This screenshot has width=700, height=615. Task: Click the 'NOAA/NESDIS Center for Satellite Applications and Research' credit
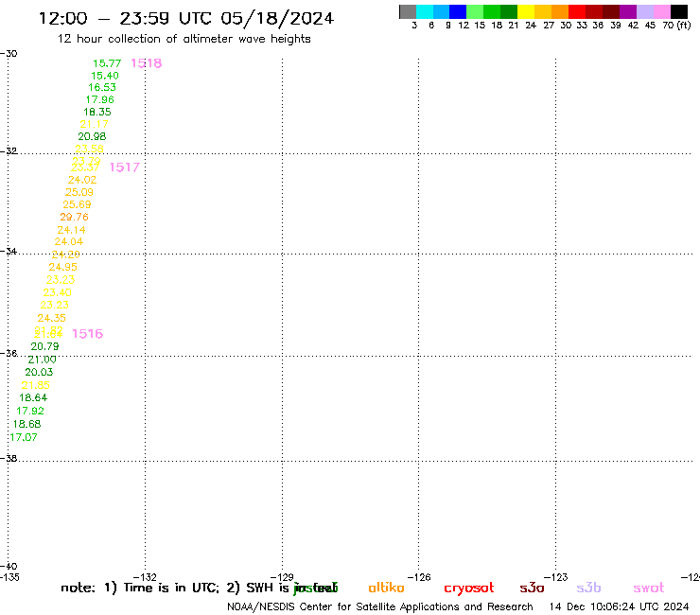point(380,606)
